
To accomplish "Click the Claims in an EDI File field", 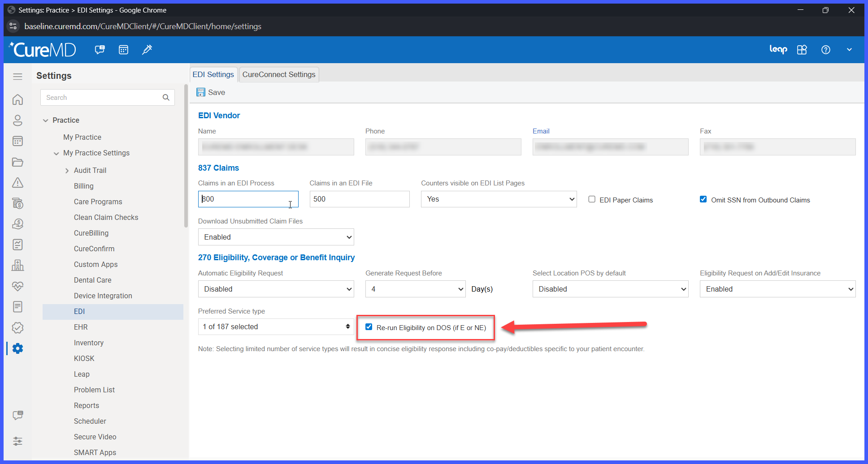I will click(x=360, y=199).
